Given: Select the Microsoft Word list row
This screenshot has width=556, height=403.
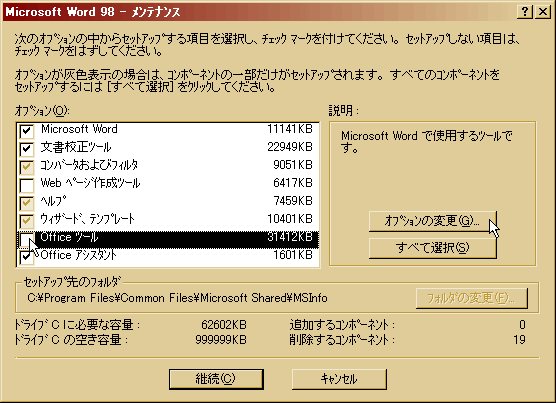Looking at the screenshot, I should [168, 129].
